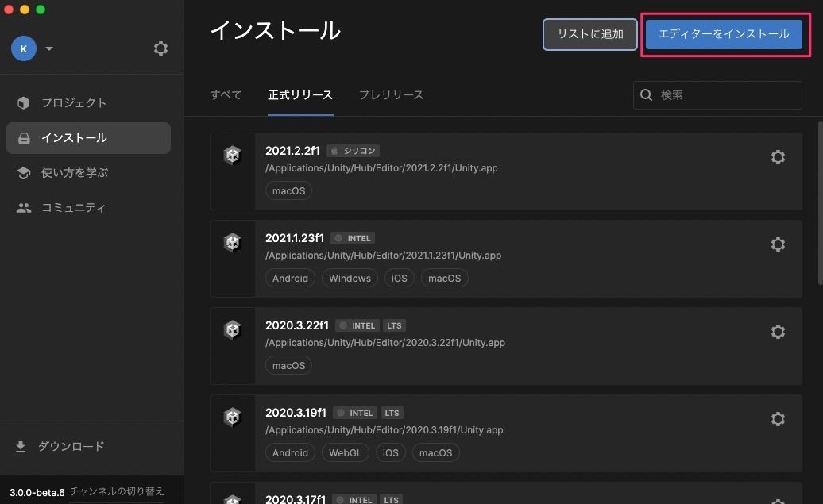Open Hub preferences gear in sidebar

point(160,48)
